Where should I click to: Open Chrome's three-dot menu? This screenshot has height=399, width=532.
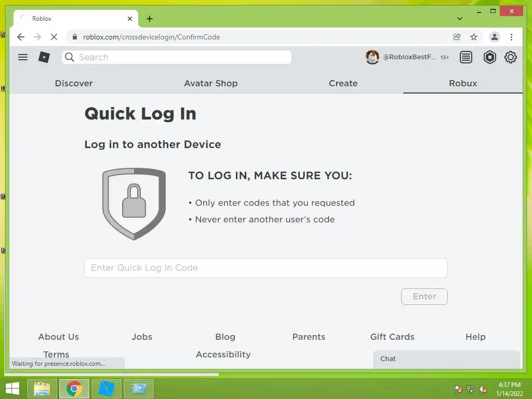511,37
